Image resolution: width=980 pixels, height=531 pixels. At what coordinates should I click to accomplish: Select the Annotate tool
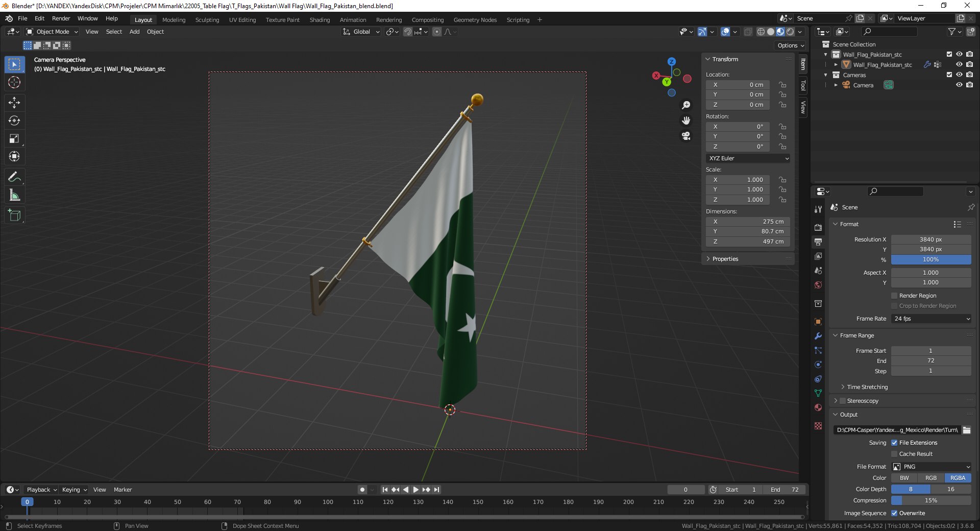14,177
